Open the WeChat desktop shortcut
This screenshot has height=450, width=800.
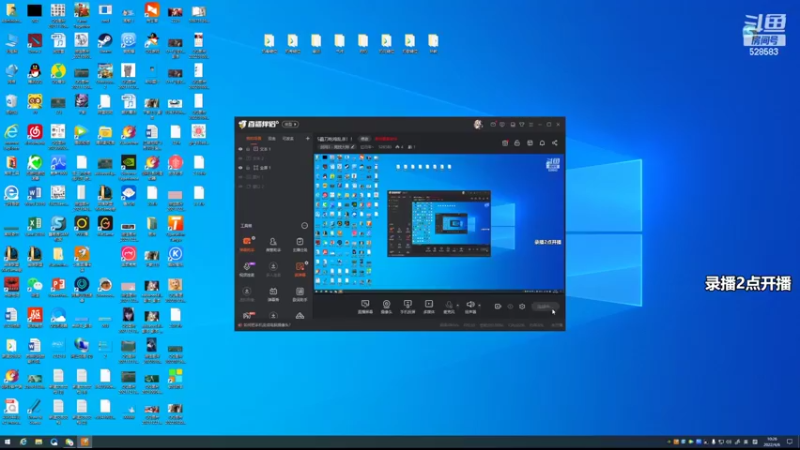click(35, 287)
